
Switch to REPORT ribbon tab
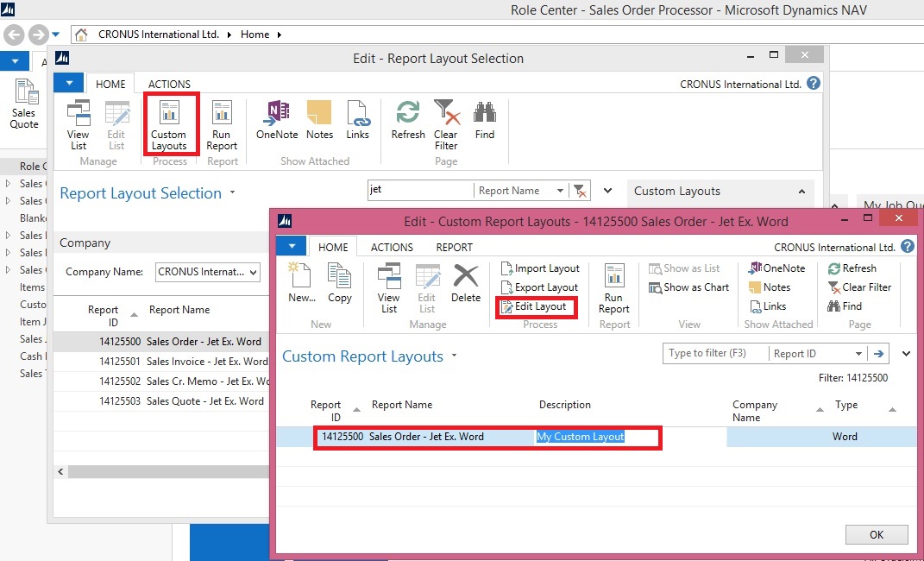[x=454, y=247]
